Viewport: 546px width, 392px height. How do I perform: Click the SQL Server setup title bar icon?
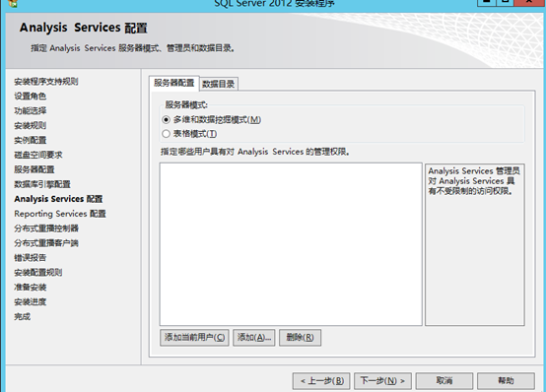click(13, 4)
